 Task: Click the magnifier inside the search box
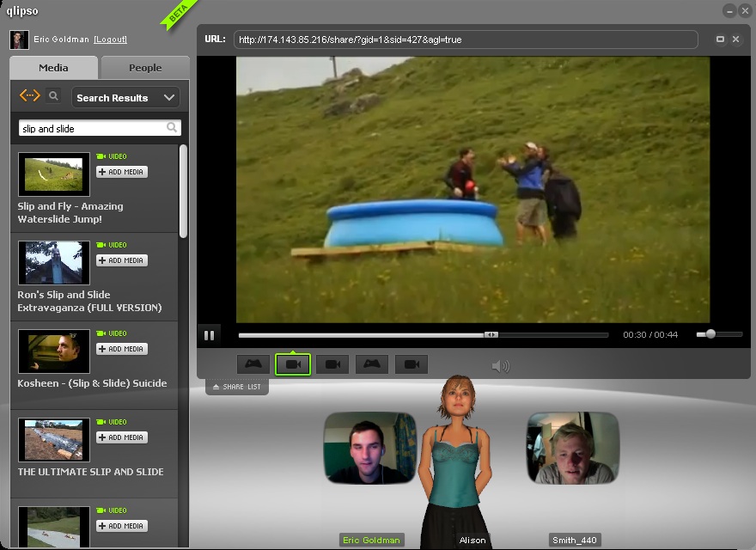(x=172, y=128)
